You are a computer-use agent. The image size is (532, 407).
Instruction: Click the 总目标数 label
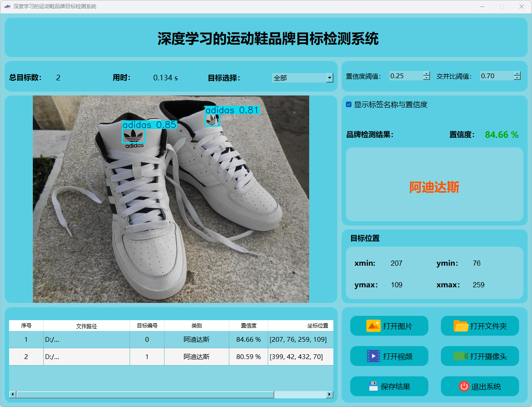25,78
